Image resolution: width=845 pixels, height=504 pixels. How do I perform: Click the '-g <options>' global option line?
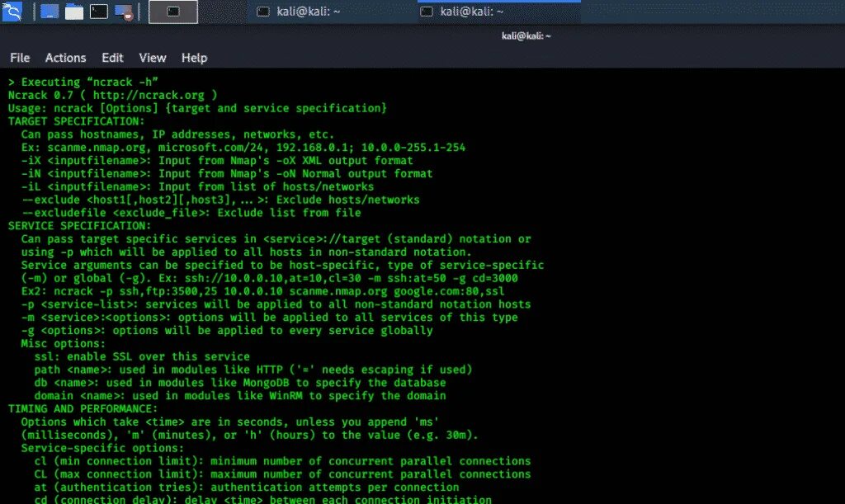227,330
